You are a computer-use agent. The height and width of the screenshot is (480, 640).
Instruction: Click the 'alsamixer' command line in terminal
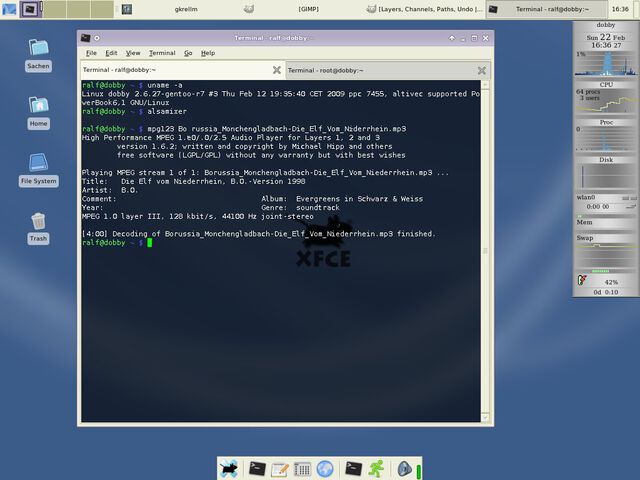point(134,111)
